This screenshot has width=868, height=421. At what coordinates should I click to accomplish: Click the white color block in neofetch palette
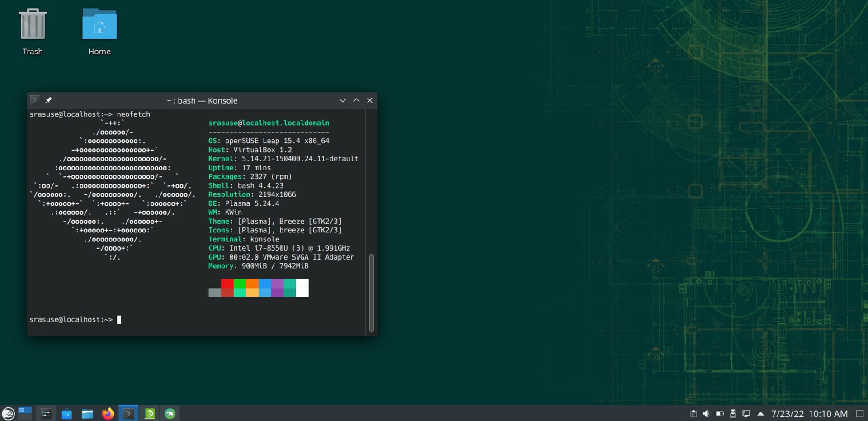pyautogui.click(x=302, y=288)
